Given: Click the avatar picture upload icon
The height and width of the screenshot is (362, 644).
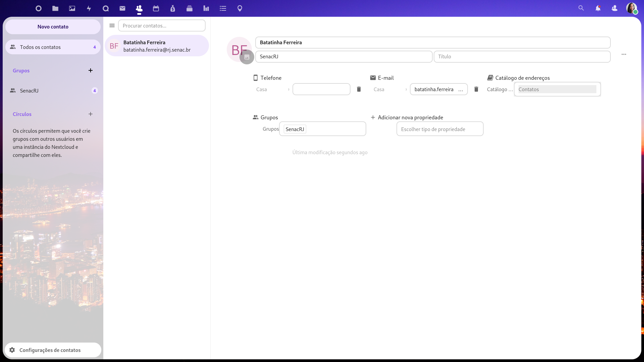Looking at the screenshot, I should [247, 57].
